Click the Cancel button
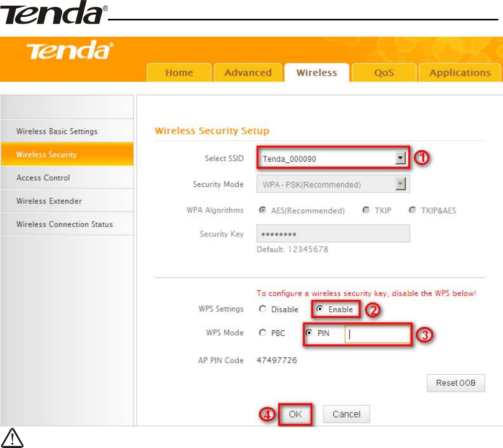This screenshot has height=448, width=503. tap(346, 414)
